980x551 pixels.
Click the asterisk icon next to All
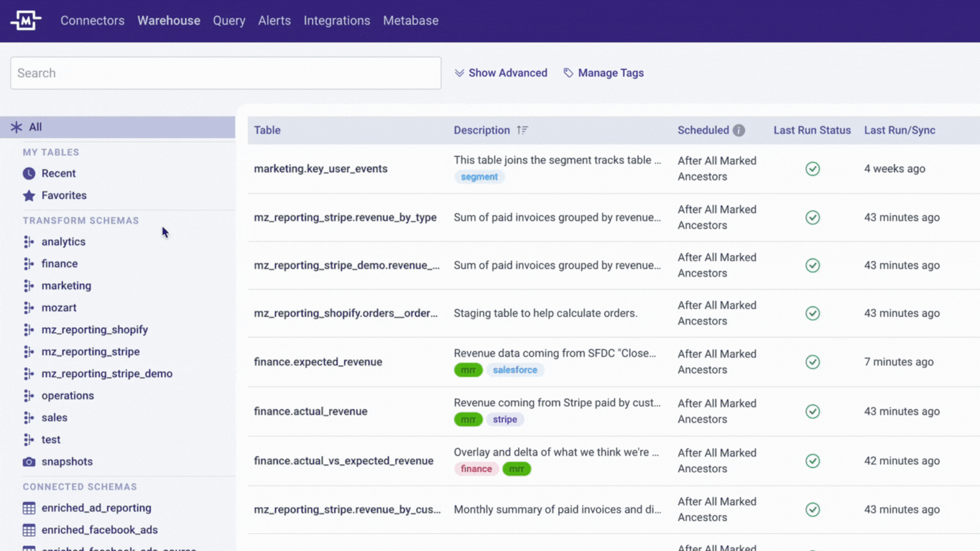(17, 127)
